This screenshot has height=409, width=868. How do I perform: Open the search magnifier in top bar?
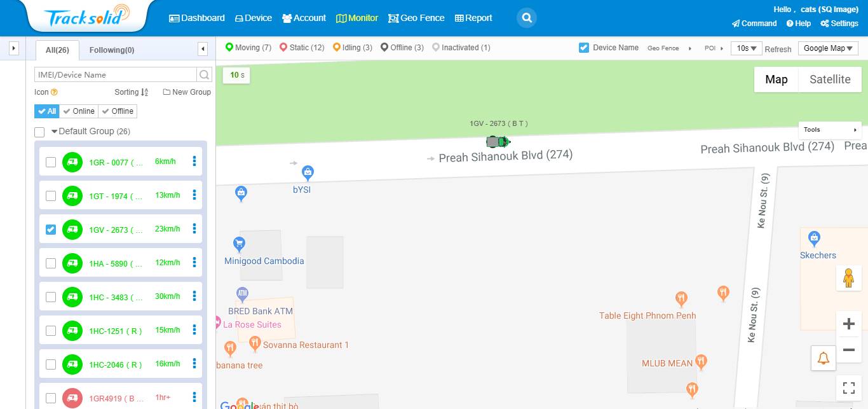(x=527, y=18)
